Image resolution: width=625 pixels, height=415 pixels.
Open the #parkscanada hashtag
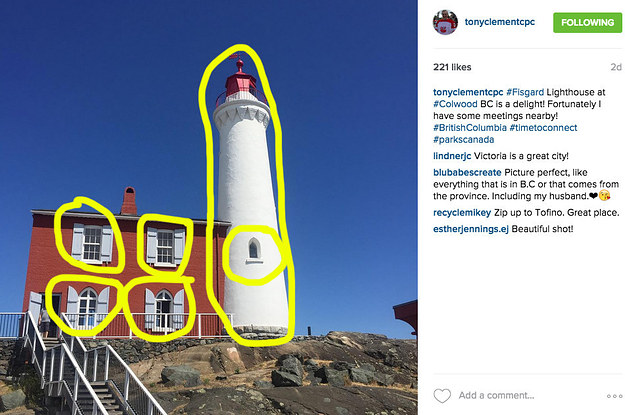tap(464, 140)
